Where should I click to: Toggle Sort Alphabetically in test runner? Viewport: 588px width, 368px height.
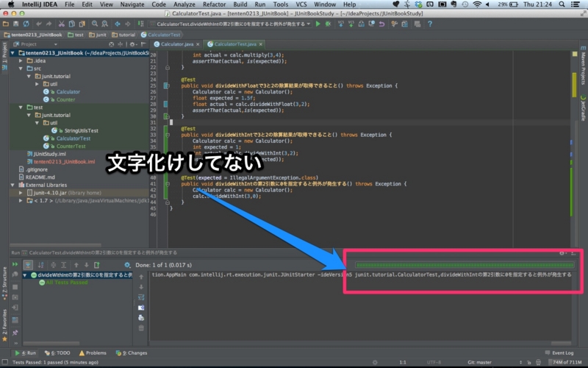coord(41,265)
